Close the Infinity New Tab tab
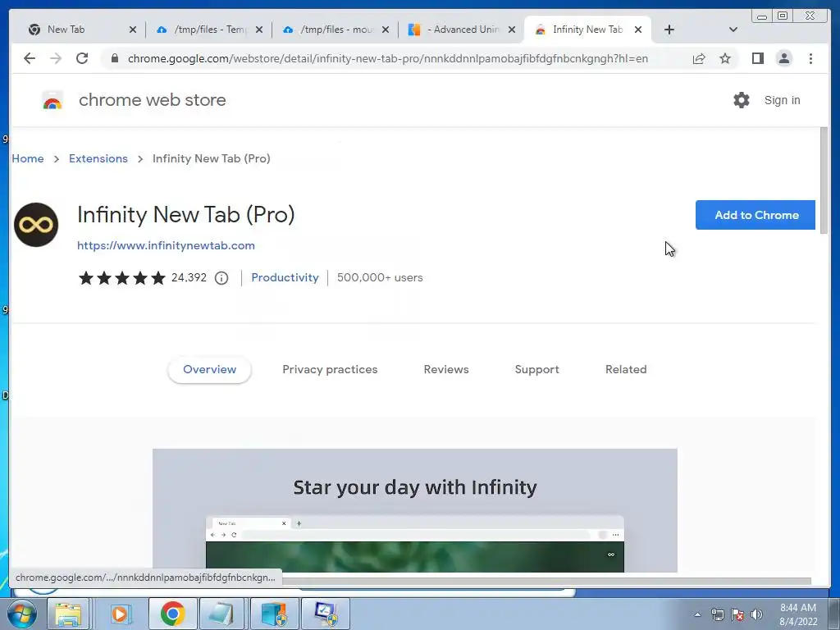 638,30
